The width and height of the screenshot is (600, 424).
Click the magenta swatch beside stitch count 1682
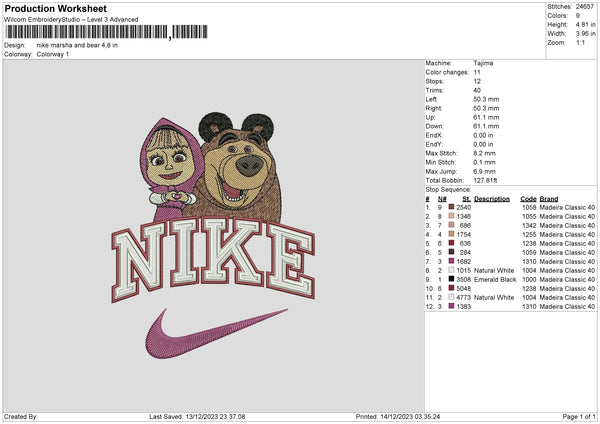[x=451, y=261]
